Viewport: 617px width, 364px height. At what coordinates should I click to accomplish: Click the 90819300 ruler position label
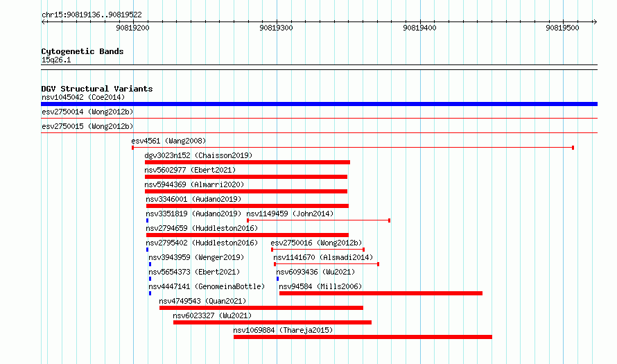click(x=276, y=28)
